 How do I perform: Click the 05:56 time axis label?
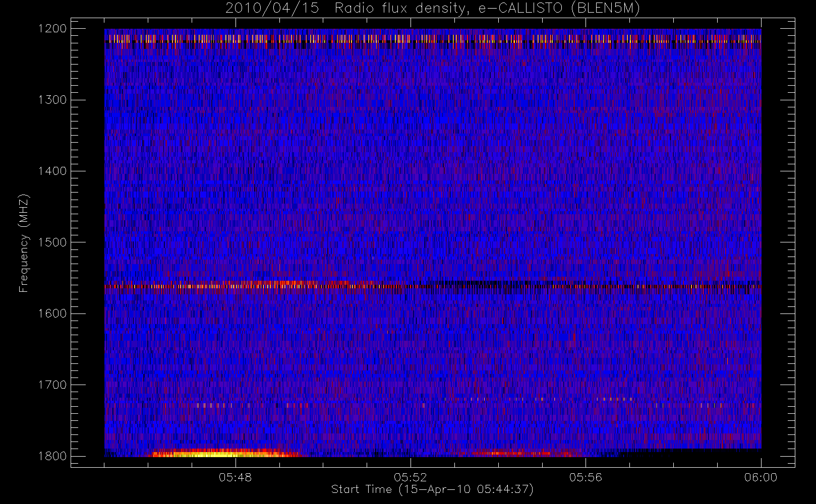[x=586, y=477]
